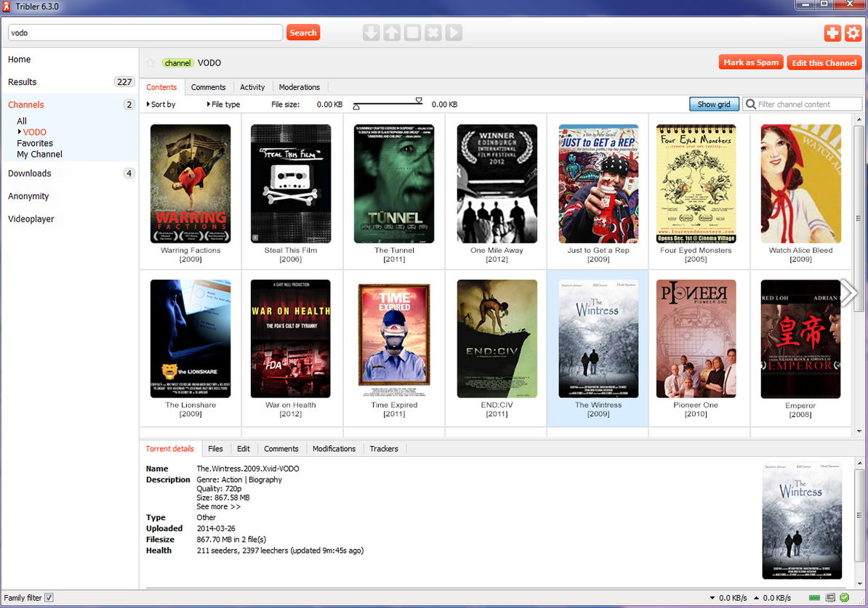Select All under Channels
Screen dimensions: 868x608
pos(22,121)
